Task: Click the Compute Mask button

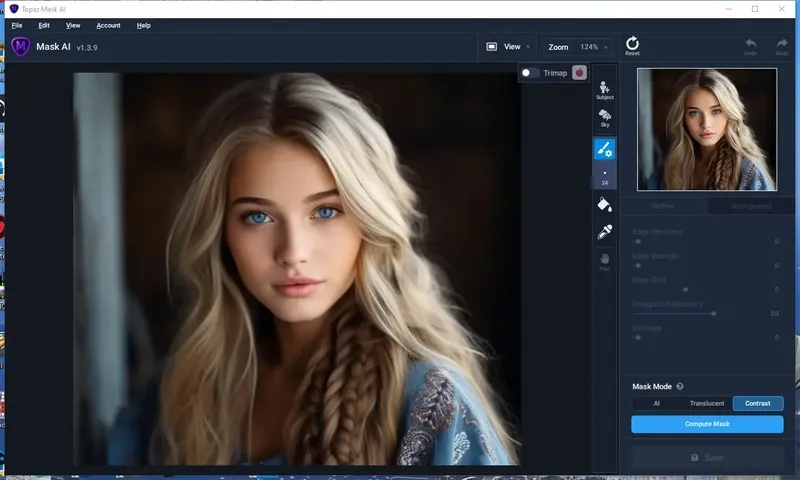Action: [x=707, y=424]
